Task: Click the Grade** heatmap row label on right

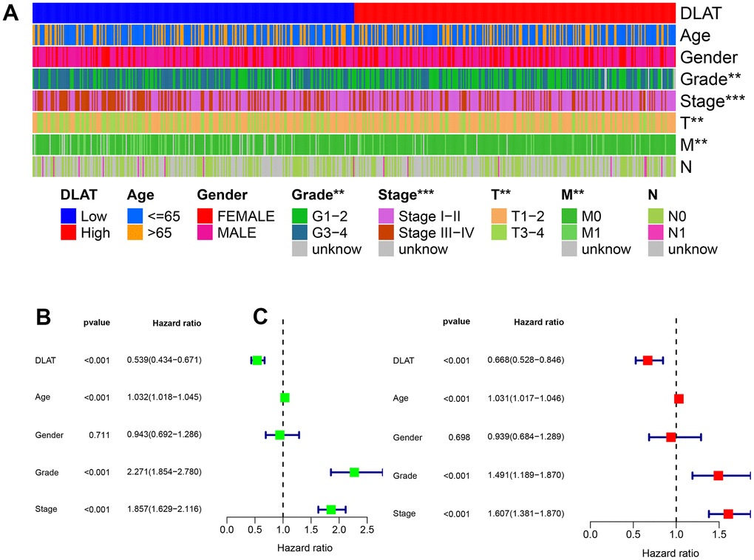Action: coord(709,79)
